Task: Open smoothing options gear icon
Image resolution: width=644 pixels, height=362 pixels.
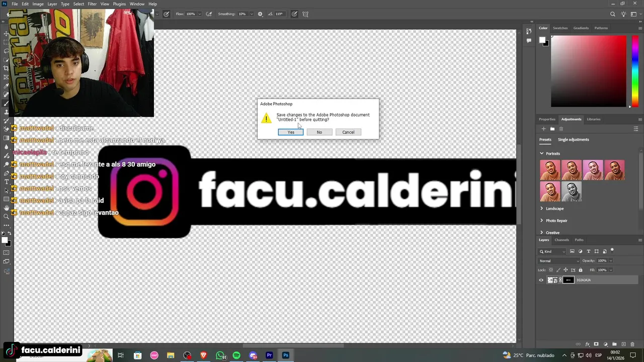Action: click(260, 14)
